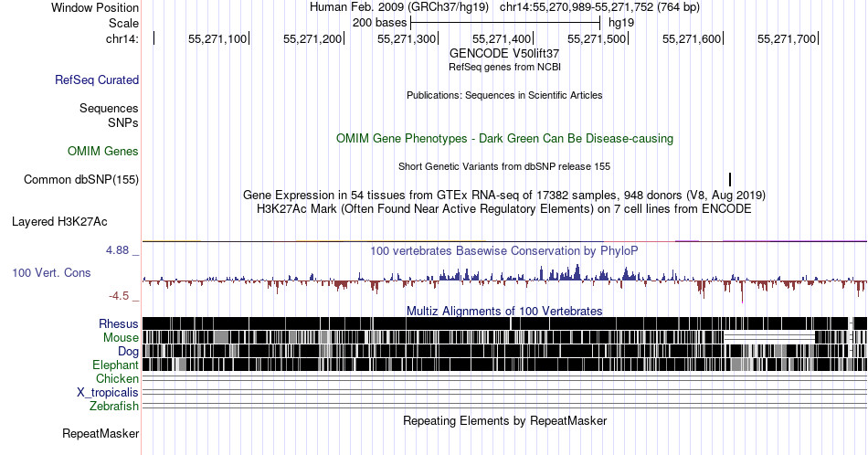
Task: Click the GTEx Gene Expression track title
Action: point(504,195)
